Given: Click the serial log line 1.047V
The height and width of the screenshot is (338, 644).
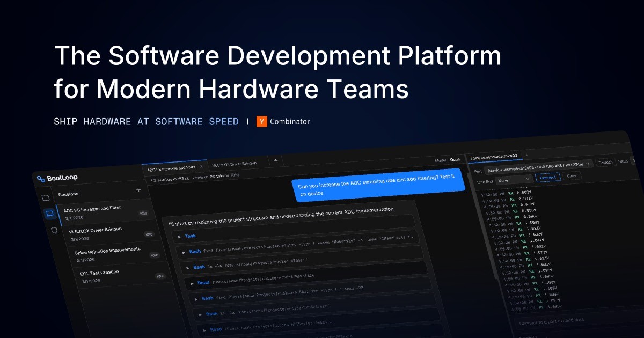Looking at the screenshot, I should click(519, 240).
